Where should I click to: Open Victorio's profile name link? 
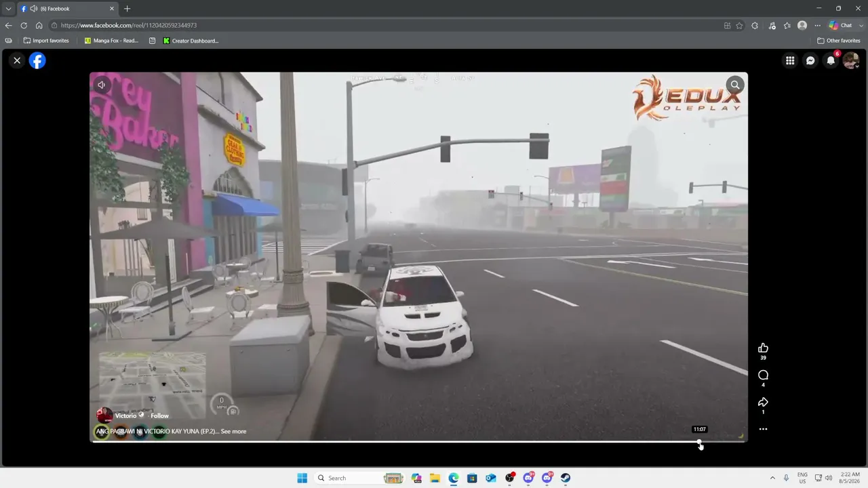[125, 415]
